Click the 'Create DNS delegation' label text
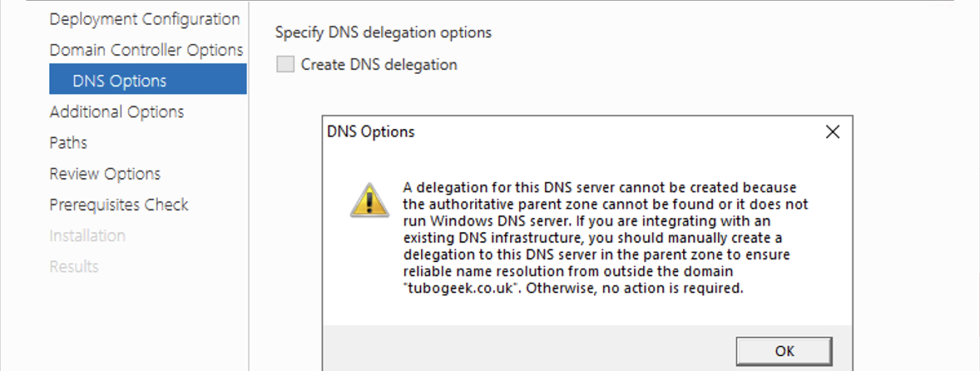 pos(379,65)
